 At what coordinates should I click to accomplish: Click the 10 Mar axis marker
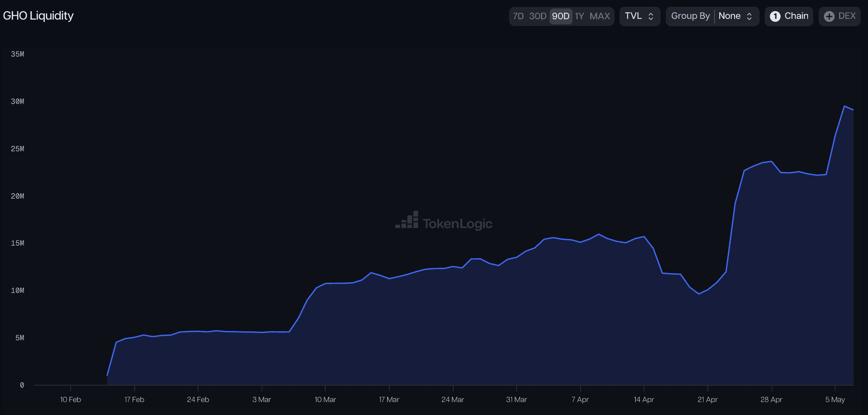pyautogui.click(x=325, y=399)
